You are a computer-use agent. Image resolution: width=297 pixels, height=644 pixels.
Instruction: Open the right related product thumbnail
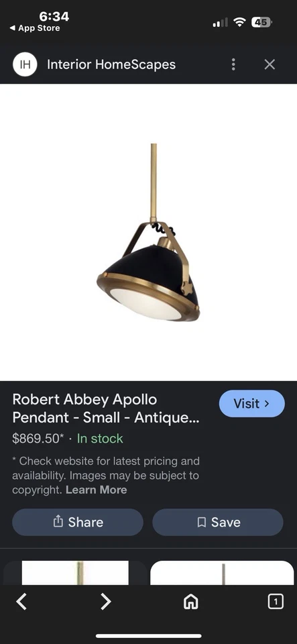(x=222, y=572)
